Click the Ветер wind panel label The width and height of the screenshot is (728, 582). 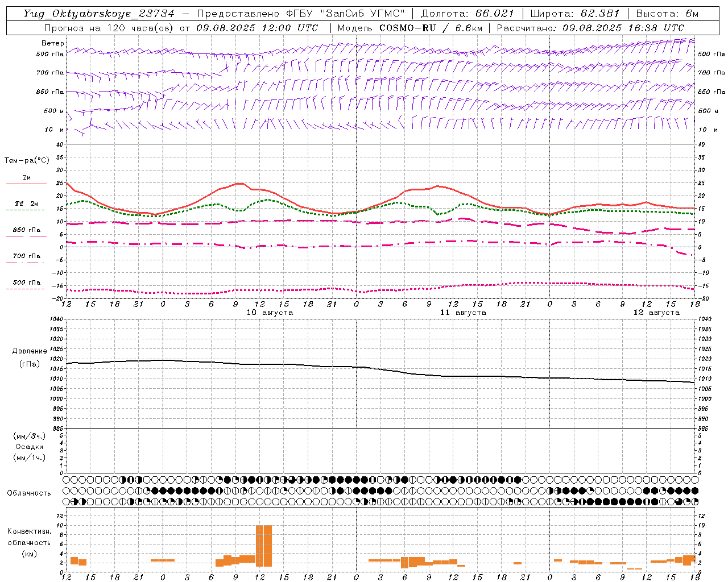(x=53, y=43)
